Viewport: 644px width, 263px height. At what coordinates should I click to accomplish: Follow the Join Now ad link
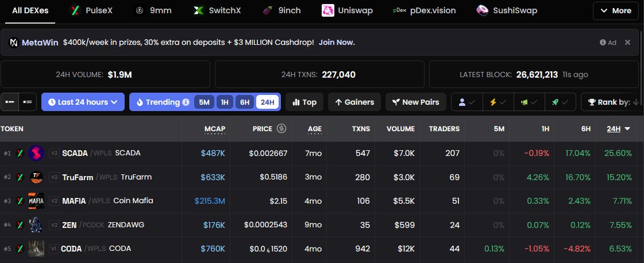coord(337,43)
